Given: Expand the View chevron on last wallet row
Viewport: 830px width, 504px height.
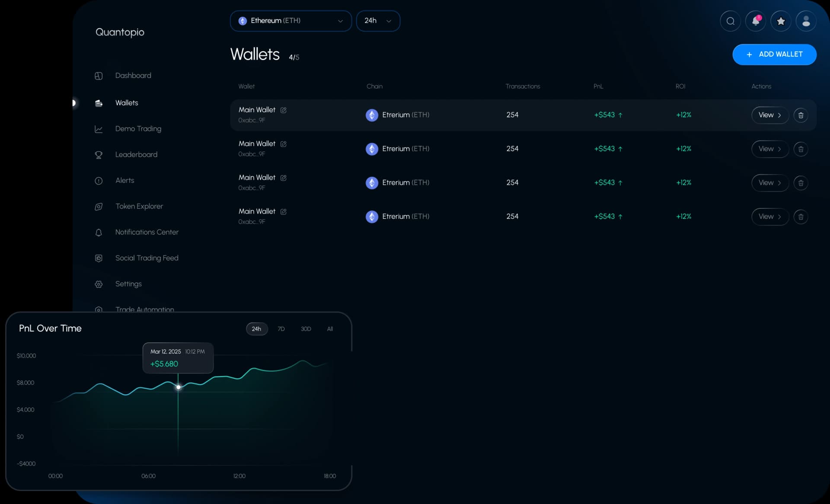Looking at the screenshot, I should click(780, 217).
